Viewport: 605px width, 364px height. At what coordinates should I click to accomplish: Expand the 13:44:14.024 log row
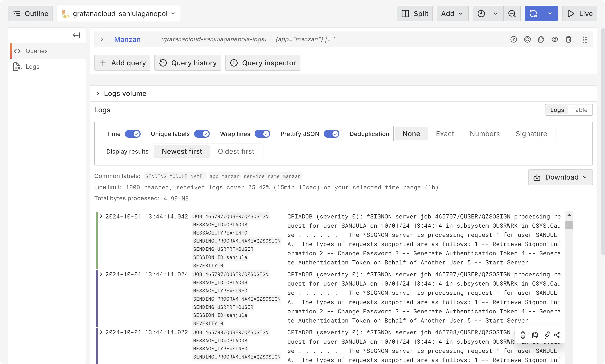pyautogui.click(x=101, y=274)
